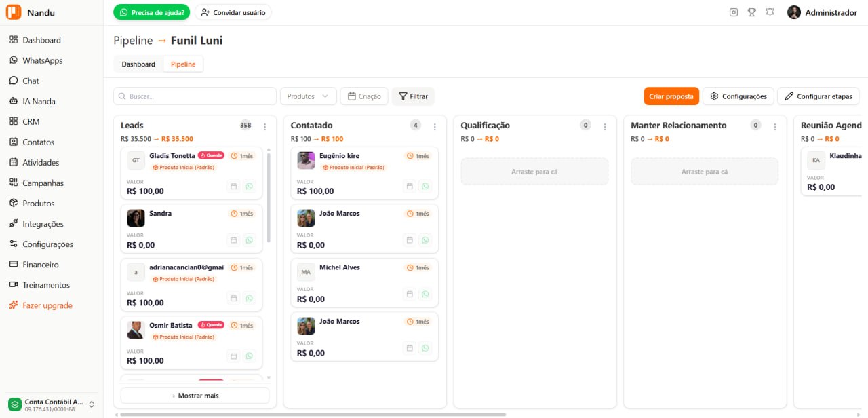Image resolution: width=868 pixels, height=418 pixels.
Task: Expand the Produtos filter dropdown
Action: 309,96
